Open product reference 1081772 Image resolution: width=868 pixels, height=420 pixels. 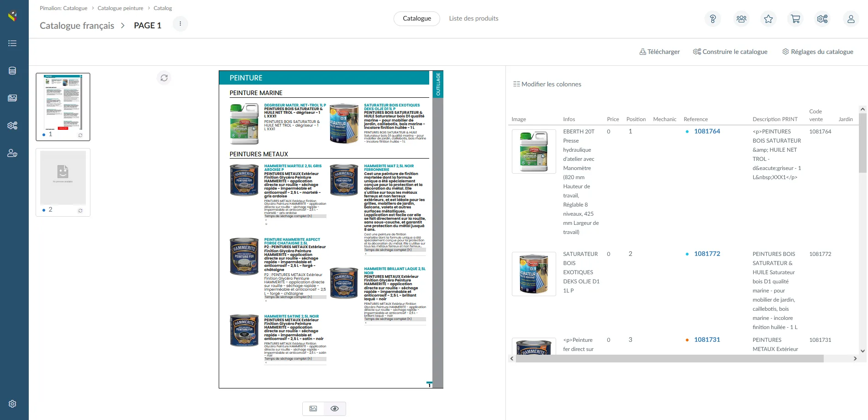click(x=707, y=254)
